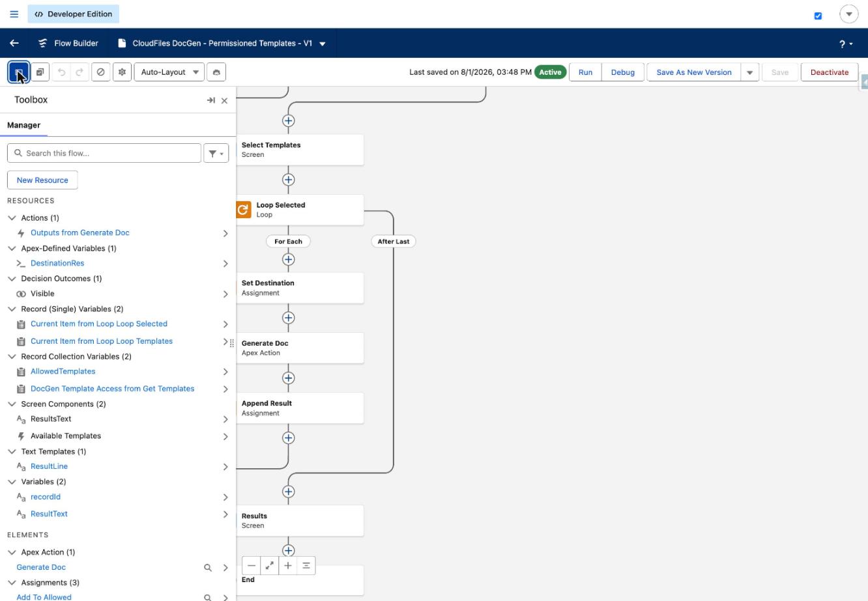Open the ResultLine text template link
Image resolution: width=868 pixels, height=601 pixels.
coord(49,466)
